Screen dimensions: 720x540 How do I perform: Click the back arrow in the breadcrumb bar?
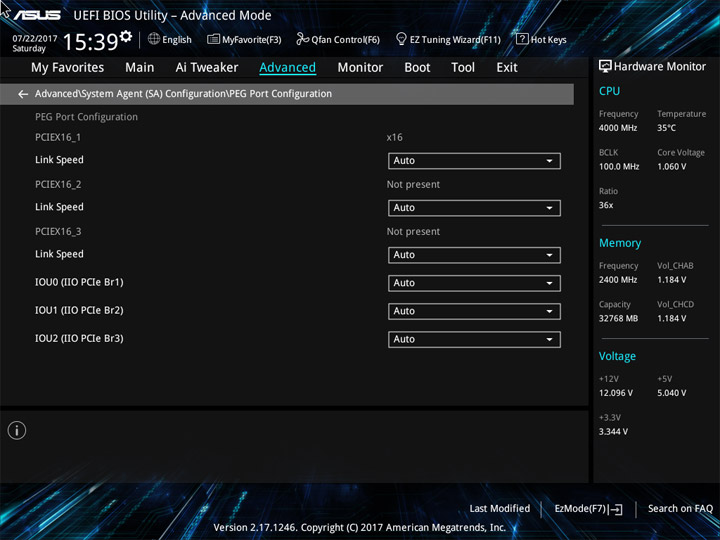point(22,94)
